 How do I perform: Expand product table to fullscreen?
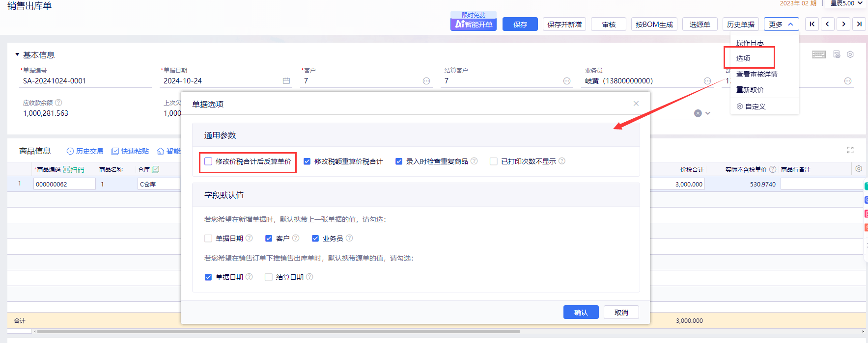pyautogui.click(x=850, y=150)
